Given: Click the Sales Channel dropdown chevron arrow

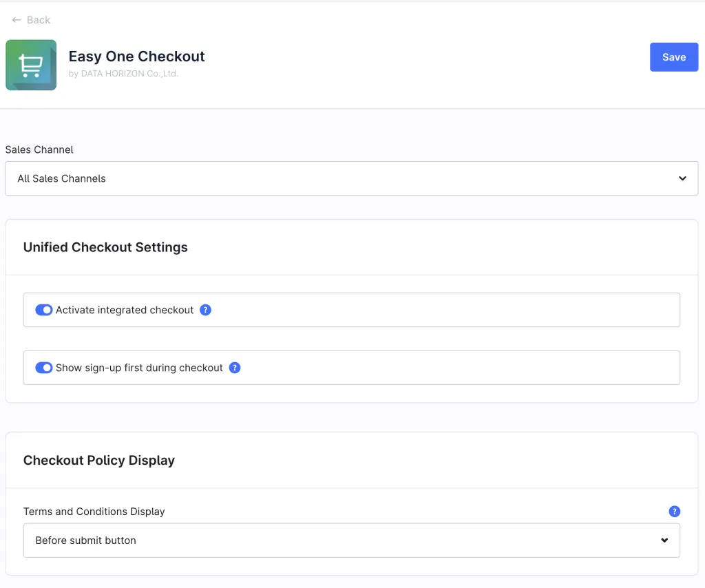Looking at the screenshot, I should pos(682,178).
